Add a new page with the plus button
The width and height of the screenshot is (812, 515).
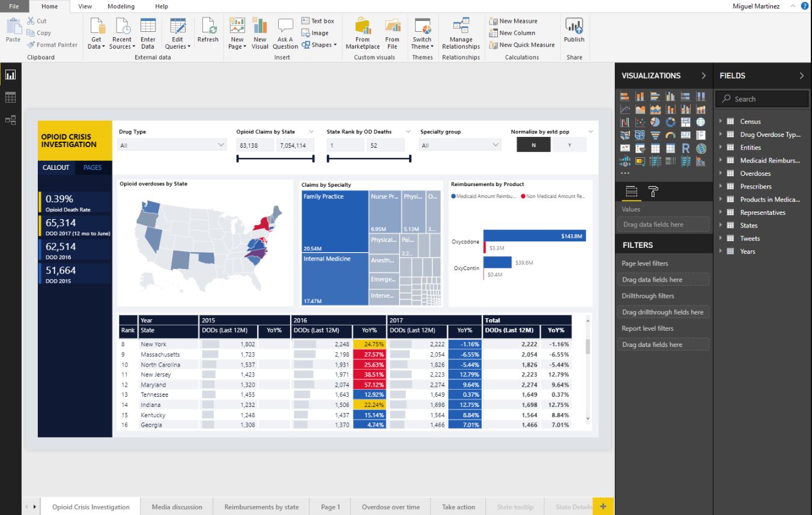pyautogui.click(x=603, y=507)
